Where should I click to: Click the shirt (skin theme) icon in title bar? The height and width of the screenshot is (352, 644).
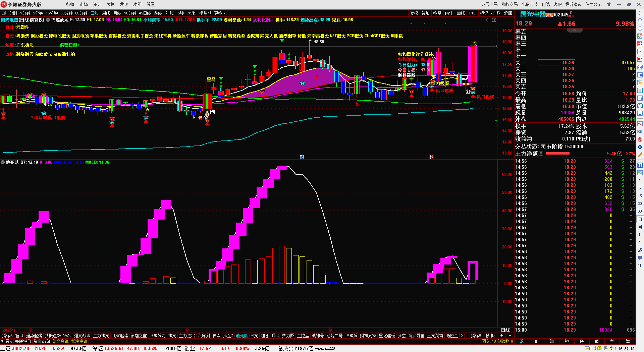[x=609, y=4]
